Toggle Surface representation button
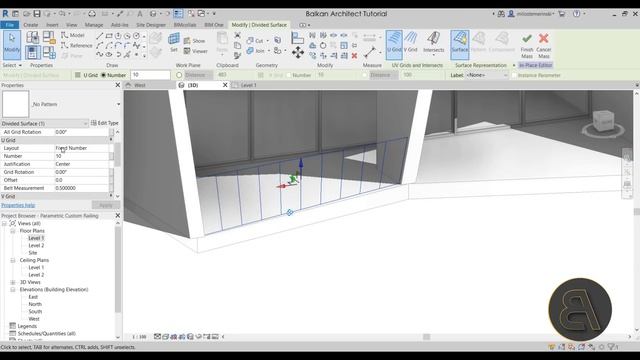The image size is (640, 360). coord(460,44)
